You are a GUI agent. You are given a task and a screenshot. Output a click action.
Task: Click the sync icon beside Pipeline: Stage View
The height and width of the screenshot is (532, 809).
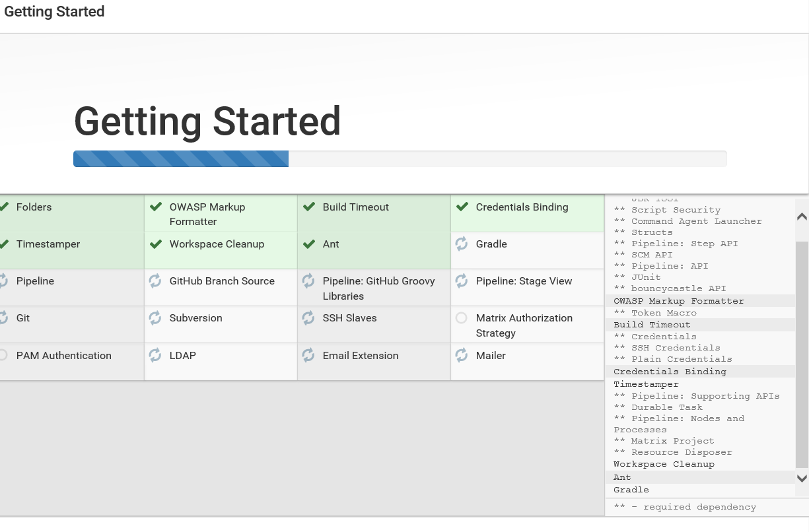[x=462, y=281]
